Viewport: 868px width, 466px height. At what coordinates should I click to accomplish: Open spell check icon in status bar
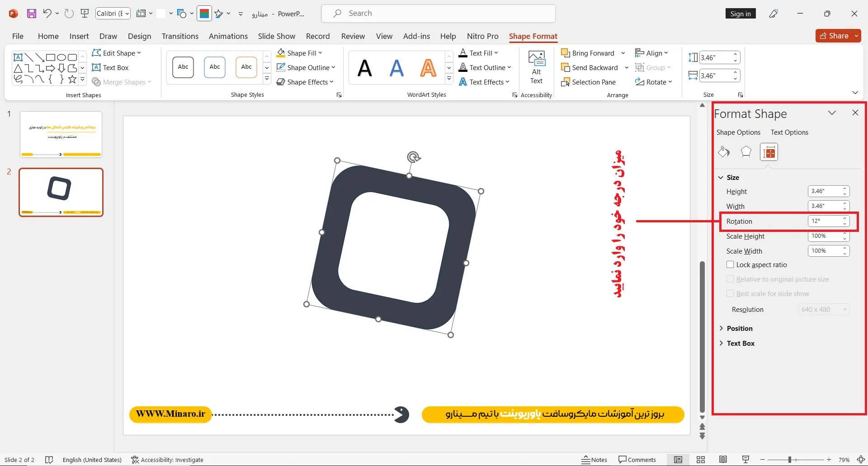coord(49,460)
